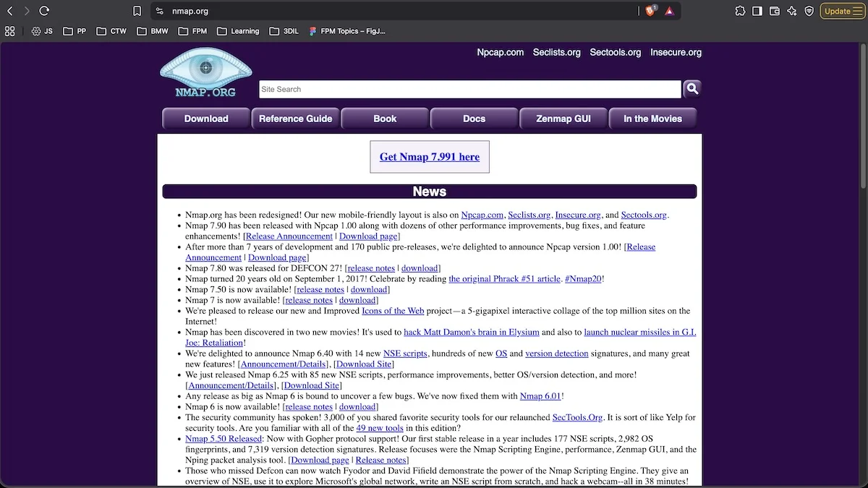The width and height of the screenshot is (868, 488).
Task: Visit Sectools.org in the header links
Action: 616,52
